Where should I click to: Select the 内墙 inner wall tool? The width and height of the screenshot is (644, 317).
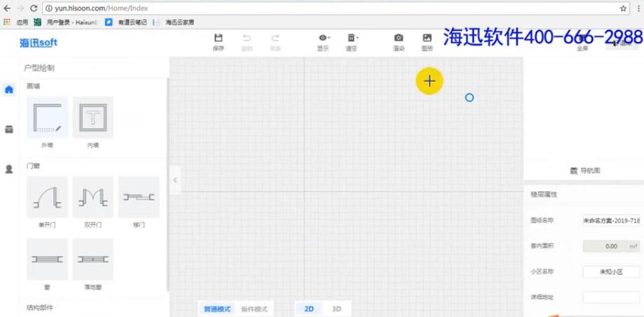pos(93,118)
